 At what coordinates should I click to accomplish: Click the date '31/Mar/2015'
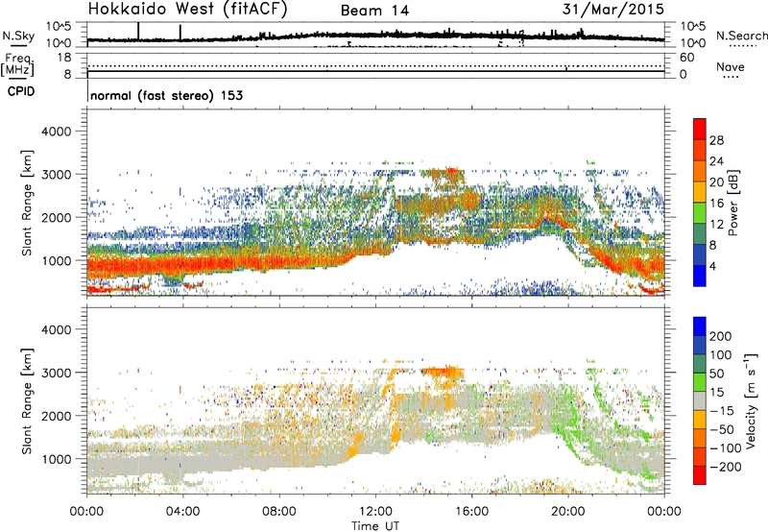coord(613,10)
